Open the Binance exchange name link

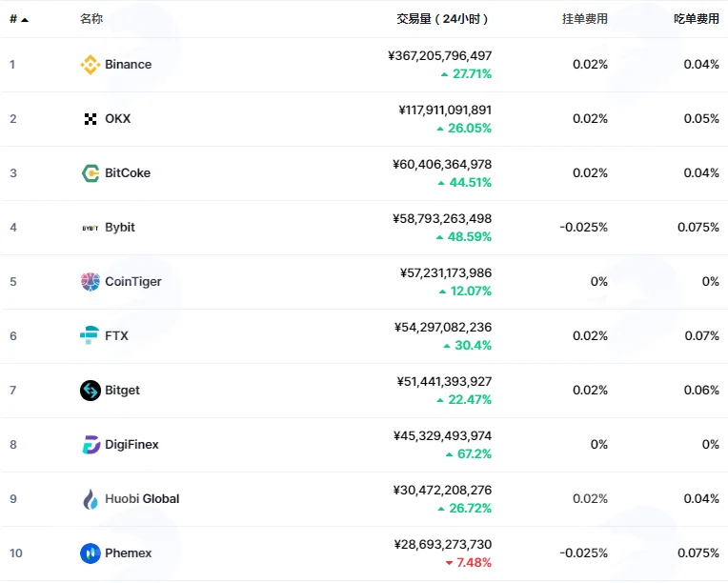128,65
